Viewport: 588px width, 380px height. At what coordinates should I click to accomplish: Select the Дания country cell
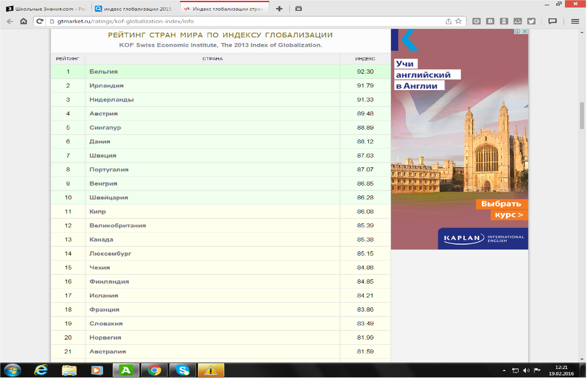(x=212, y=142)
